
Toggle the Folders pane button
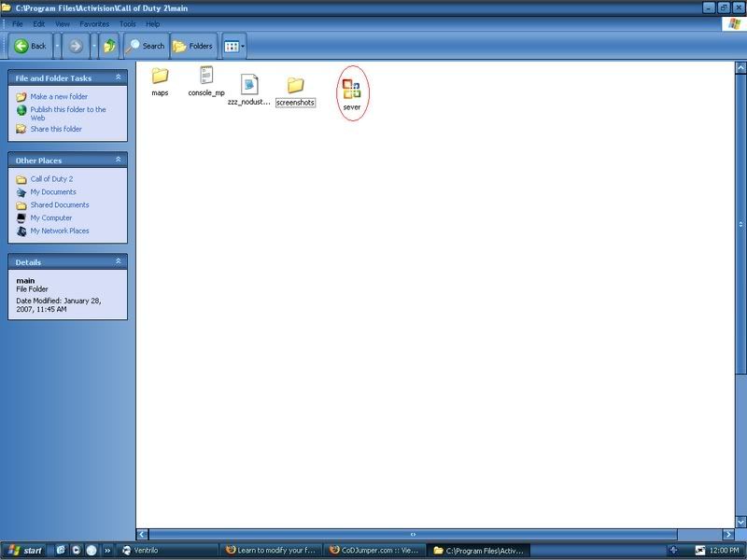pyautogui.click(x=193, y=45)
